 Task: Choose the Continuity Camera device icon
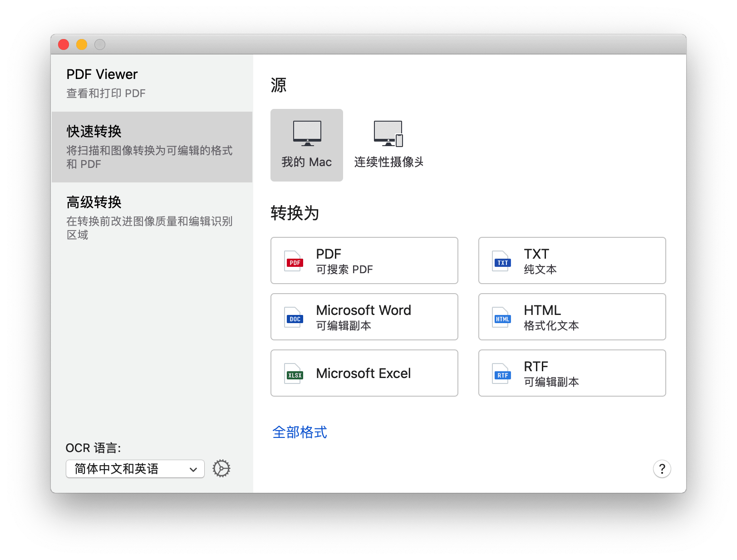(x=388, y=133)
